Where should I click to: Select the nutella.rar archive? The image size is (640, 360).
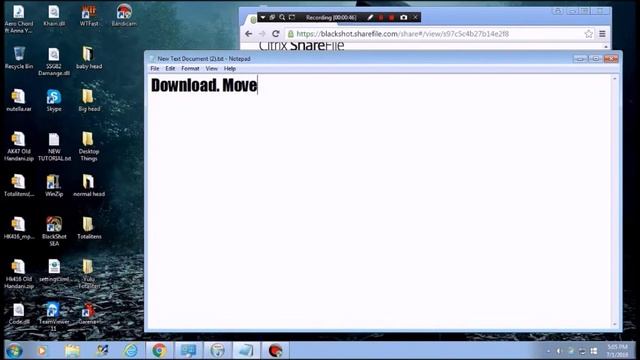19,100
